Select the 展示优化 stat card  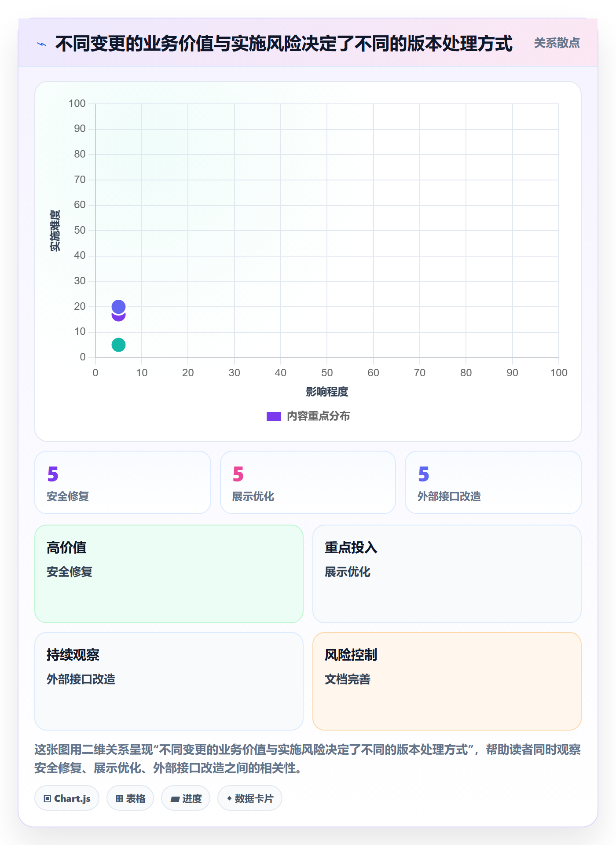(x=308, y=482)
